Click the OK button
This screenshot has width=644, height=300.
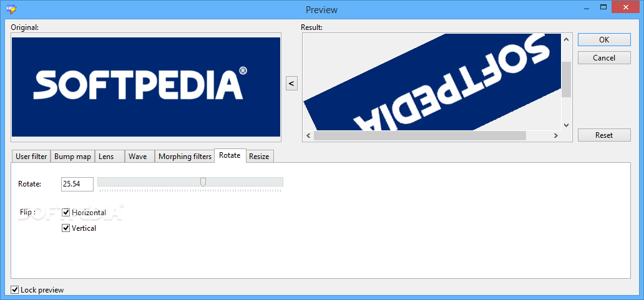(604, 40)
